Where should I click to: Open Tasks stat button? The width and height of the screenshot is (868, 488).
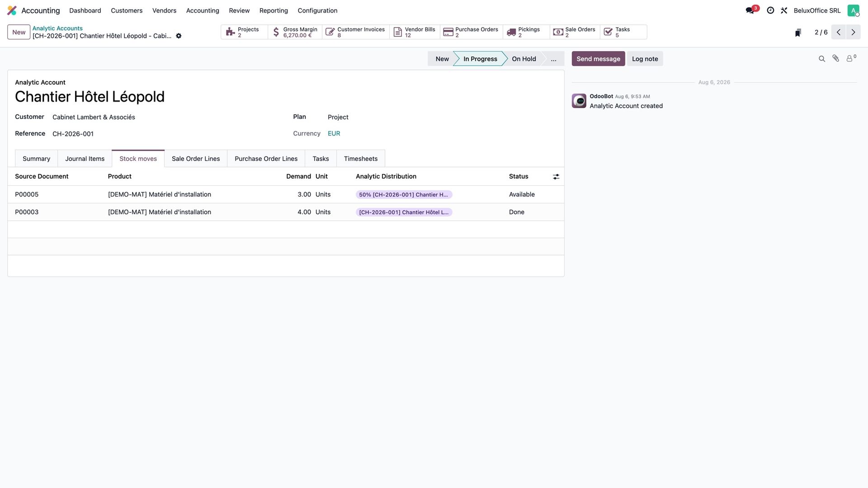(x=623, y=32)
